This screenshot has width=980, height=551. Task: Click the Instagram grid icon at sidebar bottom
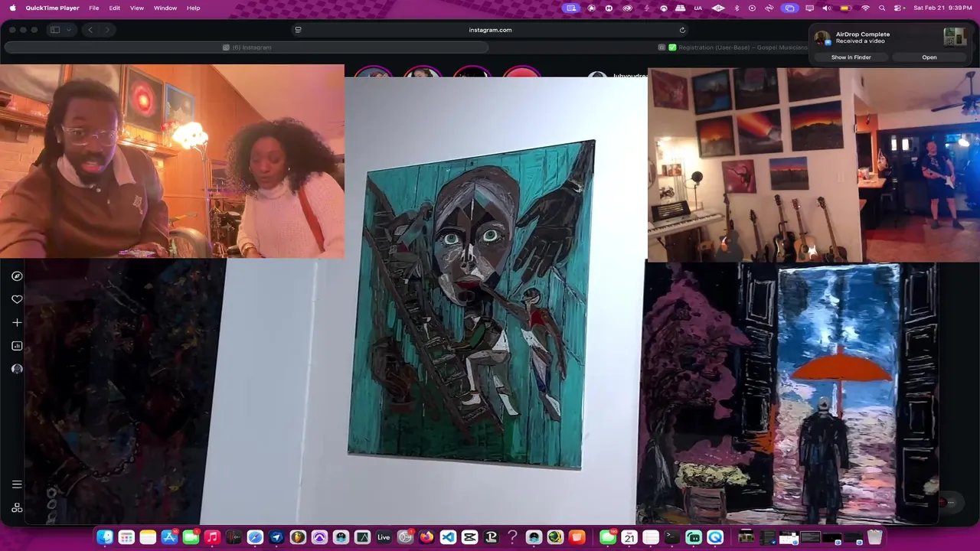coord(17,508)
